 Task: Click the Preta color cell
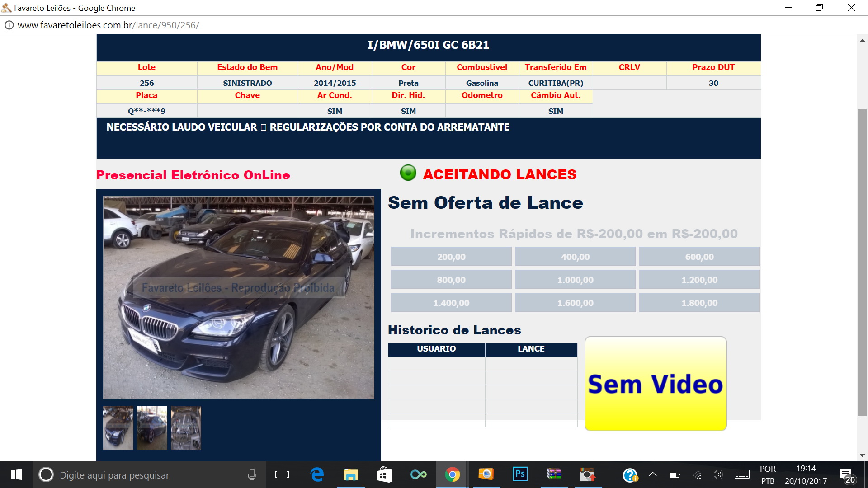408,83
